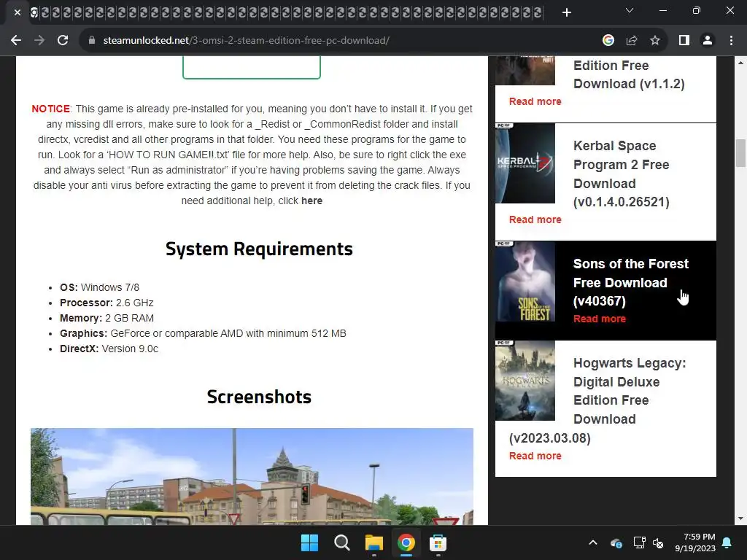
Task: Click the page vertical scrollbar thumb
Action: [740, 153]
